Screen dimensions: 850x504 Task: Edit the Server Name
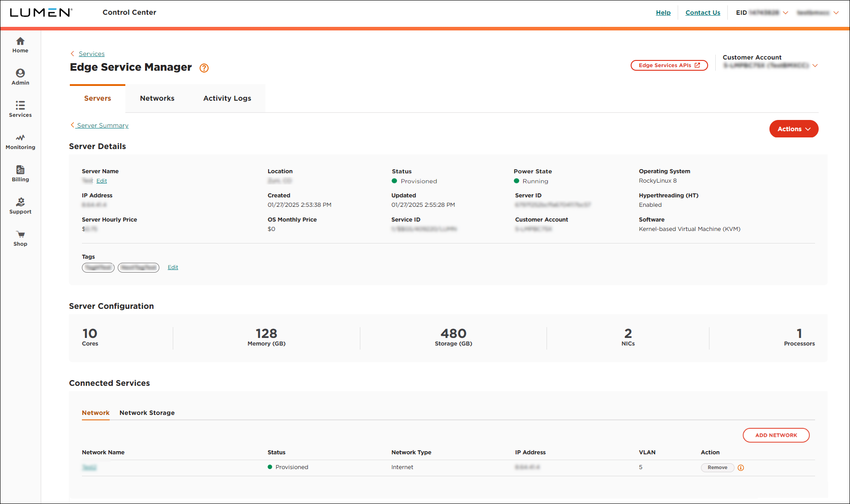click(102, 181)
